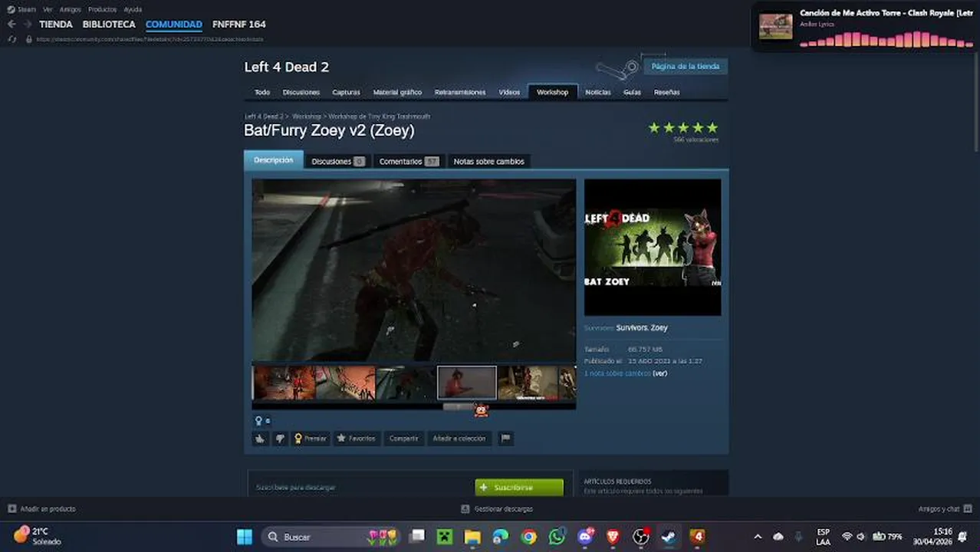Click the Wi-Fi network tray icon
980x552 pixels.
pyautogui.click(x=847, y=537)
